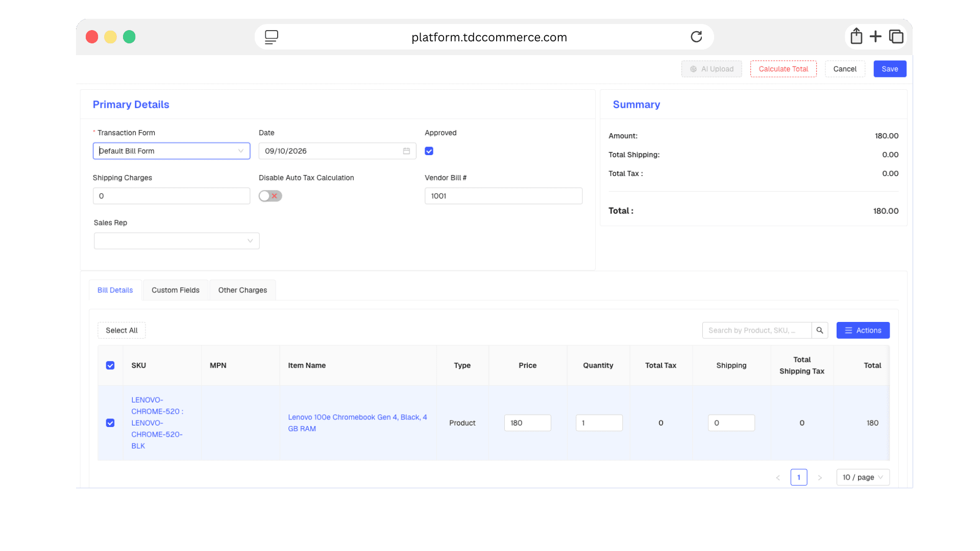Open the calendar icon in Date field

[406, 151]
